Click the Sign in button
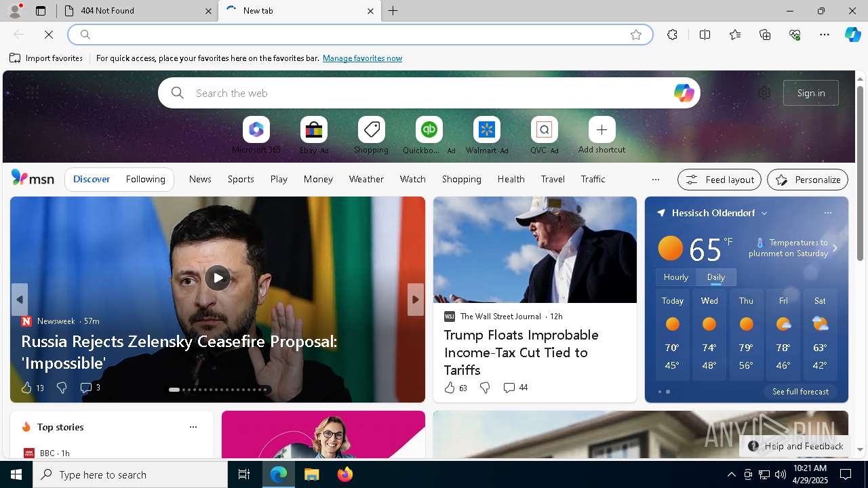 click(x=811, y=93)
